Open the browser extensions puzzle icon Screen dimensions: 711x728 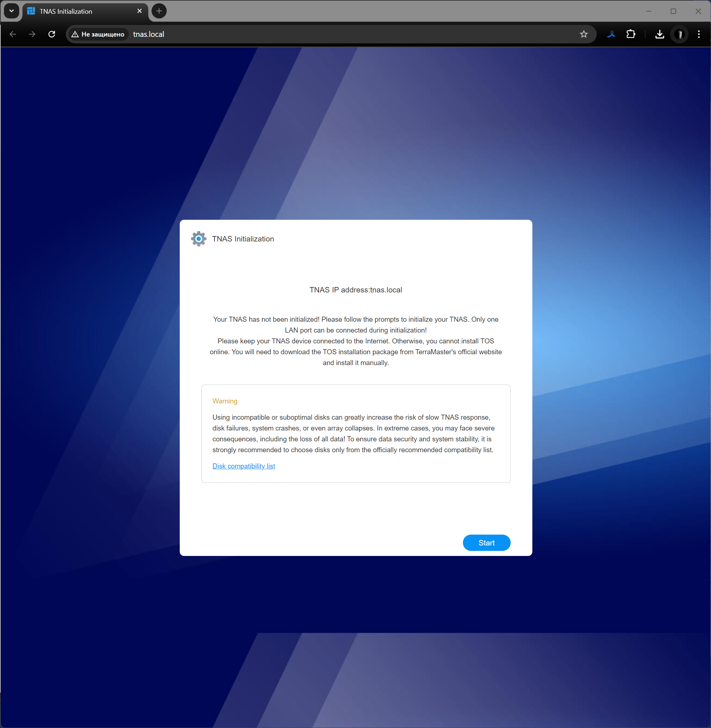click(630, 34)
